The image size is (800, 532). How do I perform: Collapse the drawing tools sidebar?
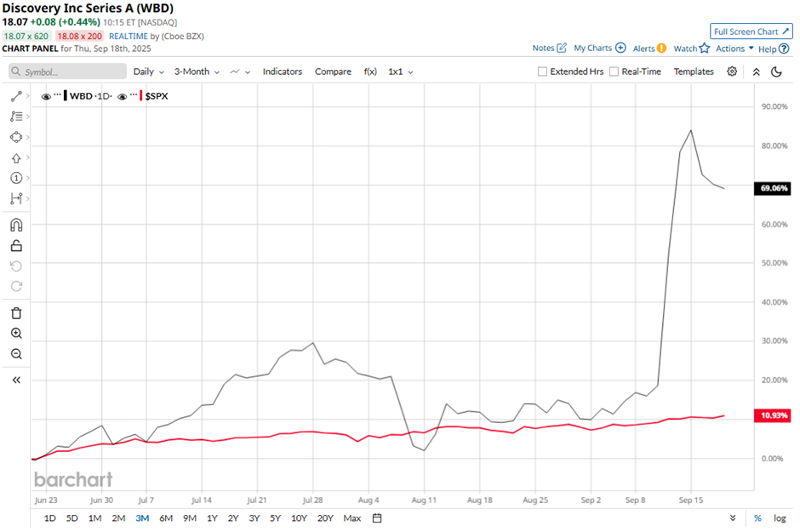point(16,380)
